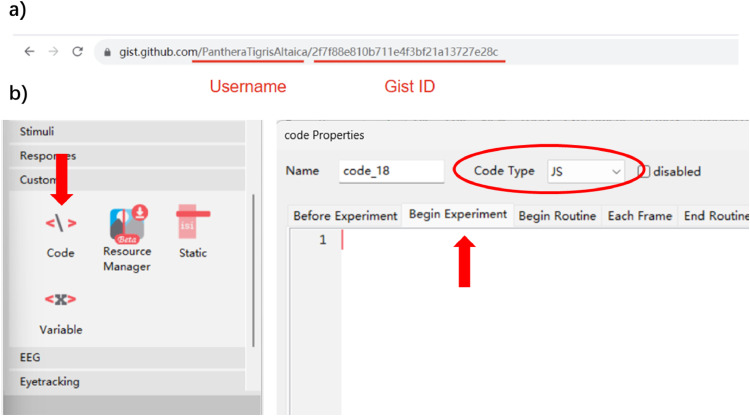The width and height of the screenshot is (750, 416).
Task: Switch to the Before Experiment tab
Action: point(345,216)
